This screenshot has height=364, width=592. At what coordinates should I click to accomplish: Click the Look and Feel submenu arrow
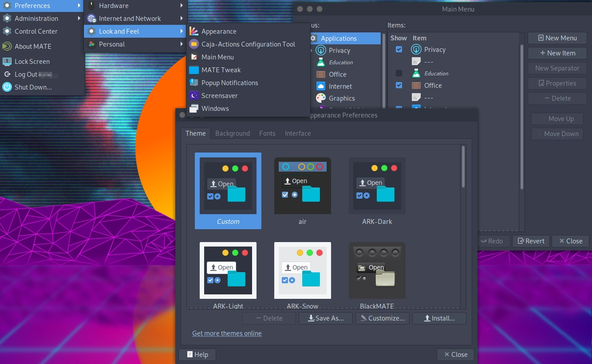point(182,31)
